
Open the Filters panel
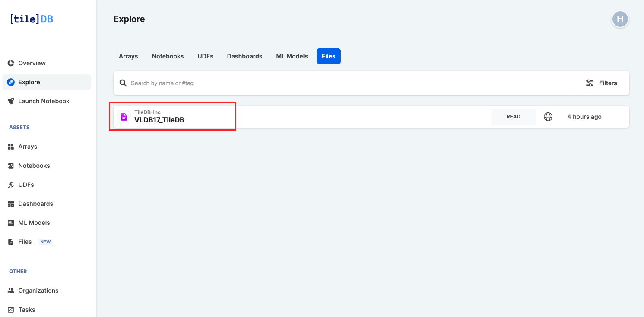(x=601, y=83)
